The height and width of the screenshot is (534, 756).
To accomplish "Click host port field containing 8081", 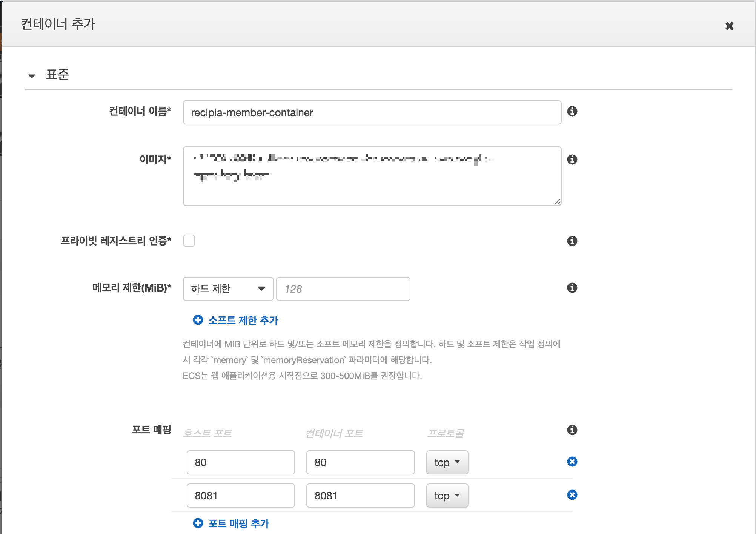I will [241, 496].
